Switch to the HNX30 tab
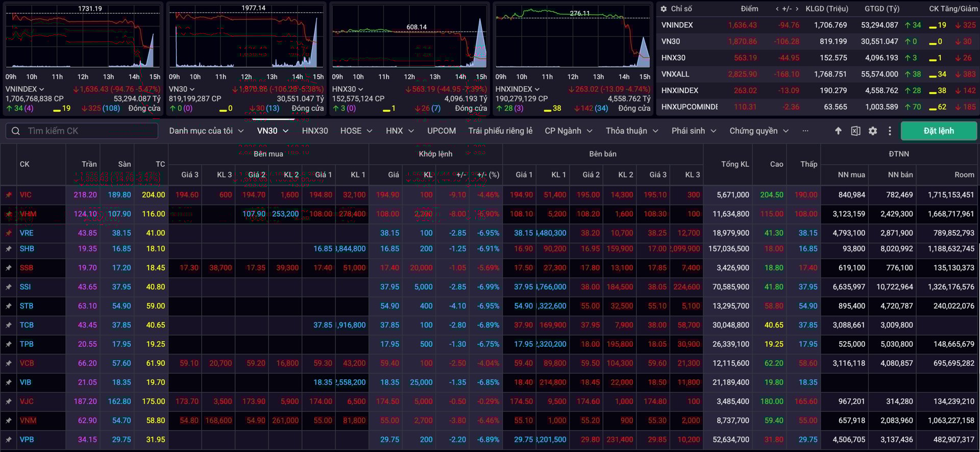 pos(314,131)
